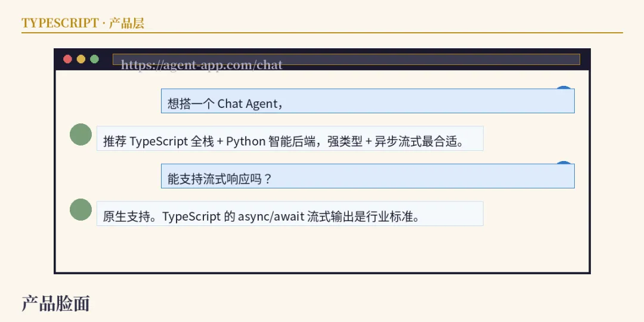Select the agent reply starting with 原生支持

tap(290, 213)
